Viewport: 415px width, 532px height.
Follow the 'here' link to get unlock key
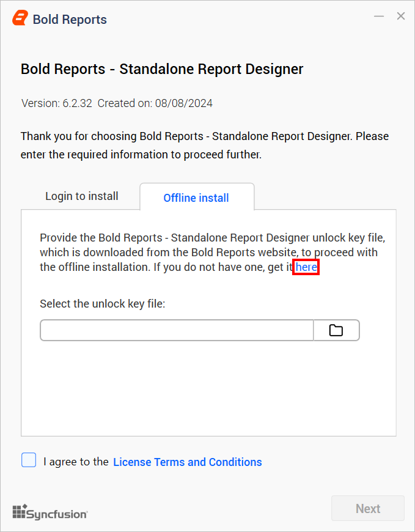point(306,267)
